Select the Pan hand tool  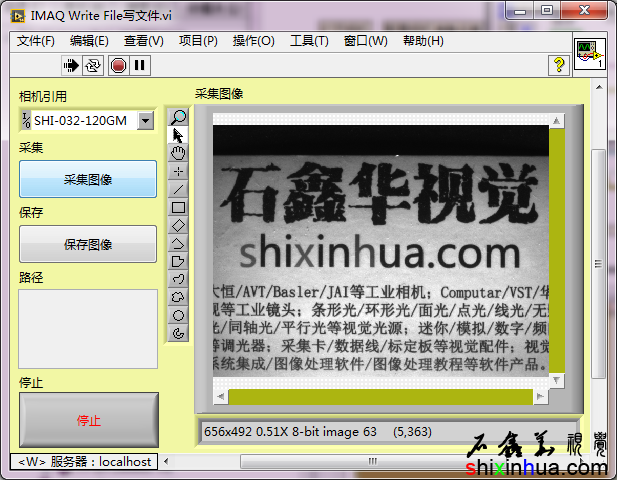point(178,153)
